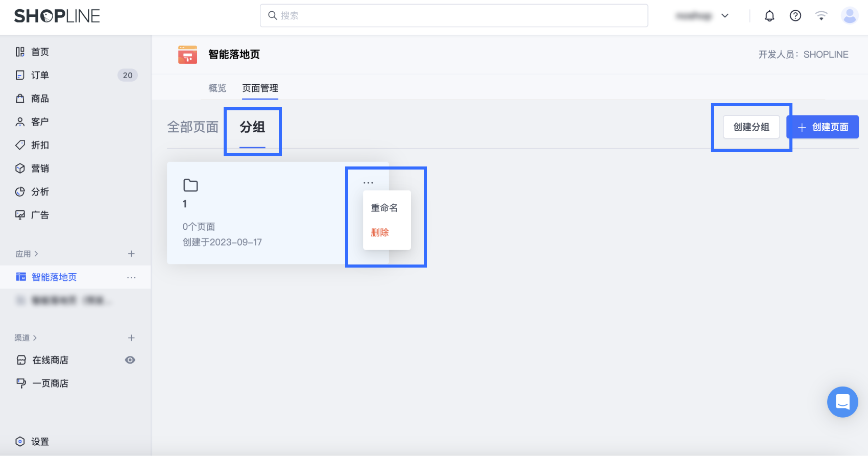Click the 创建分组 button
This screenshot has height=456, width=868.
coord(751,127)
